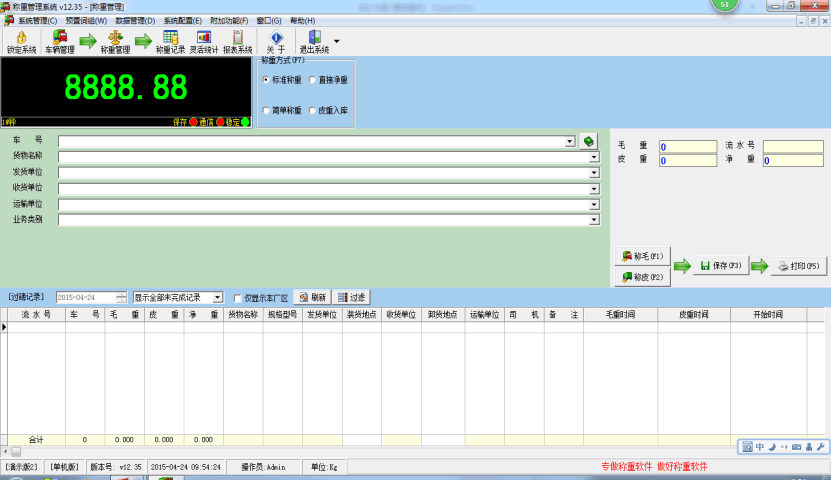The height and width of the screenshot is (480, 831).
Task: Expand the 业务类别 combo box
Action: click(593, 220)
